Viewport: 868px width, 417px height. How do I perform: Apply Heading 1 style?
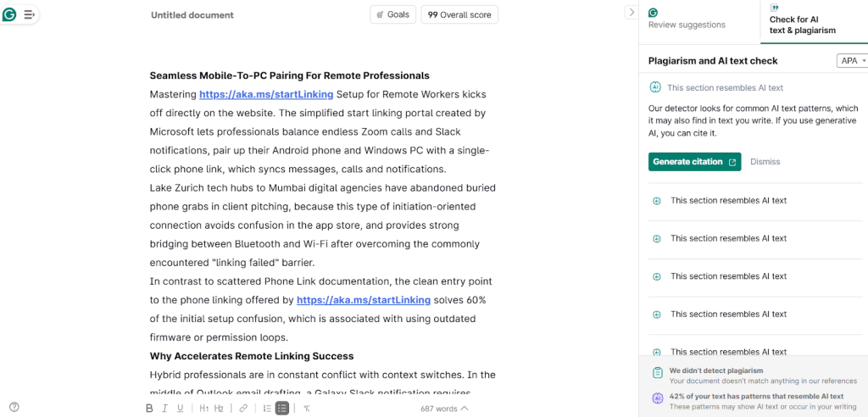point(203,409)
